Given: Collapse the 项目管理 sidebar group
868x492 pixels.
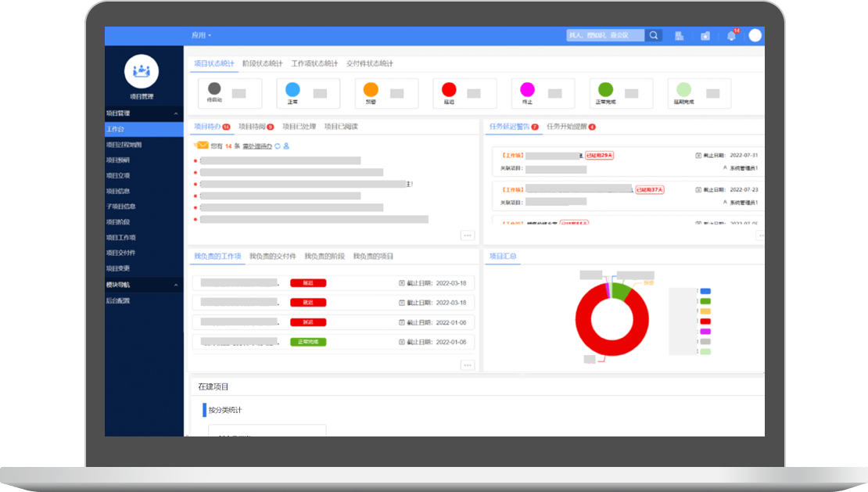Looking at the screenshot, I should pos(175,114).
